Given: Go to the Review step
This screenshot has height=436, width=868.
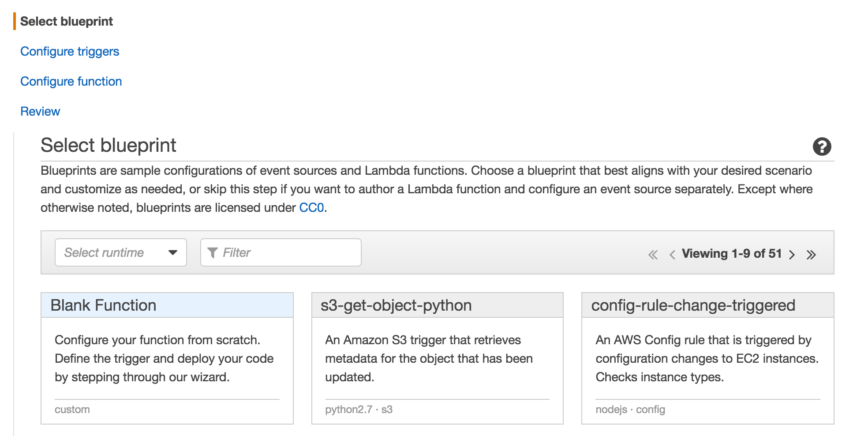Looking at the screenshot, I should pos(40,112).
